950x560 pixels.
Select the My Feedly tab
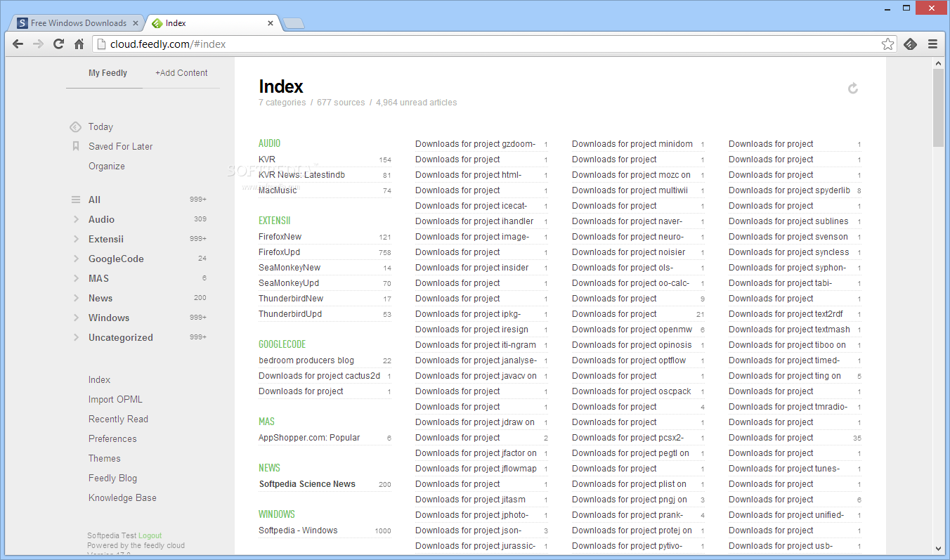pos(108,73)
